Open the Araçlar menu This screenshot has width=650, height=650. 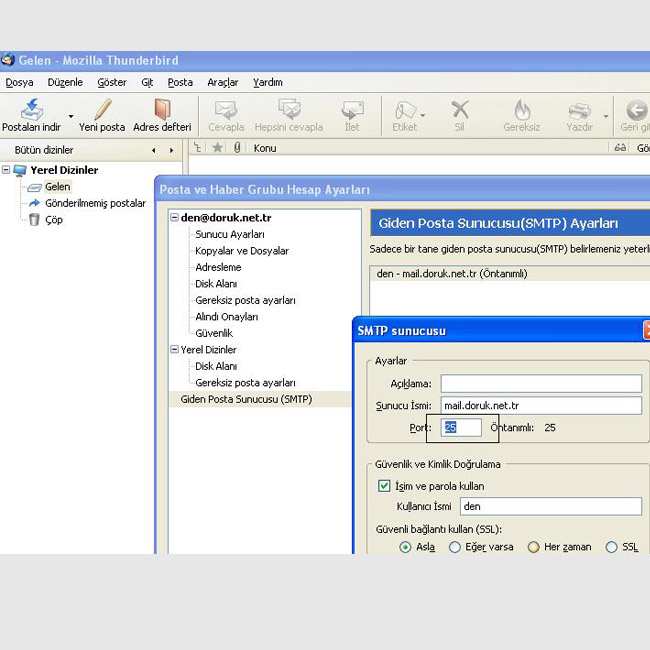click(x=223, y=82)
